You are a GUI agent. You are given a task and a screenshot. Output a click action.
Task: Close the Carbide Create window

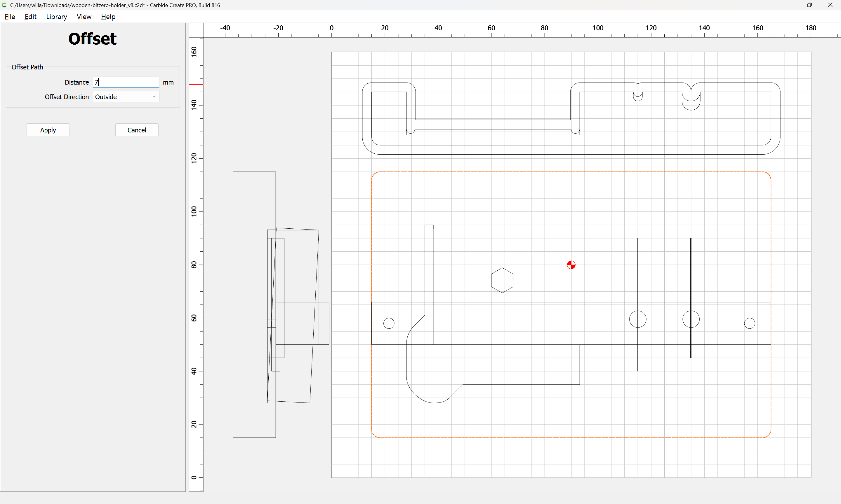pyautogui.click(x=830, y=5)
